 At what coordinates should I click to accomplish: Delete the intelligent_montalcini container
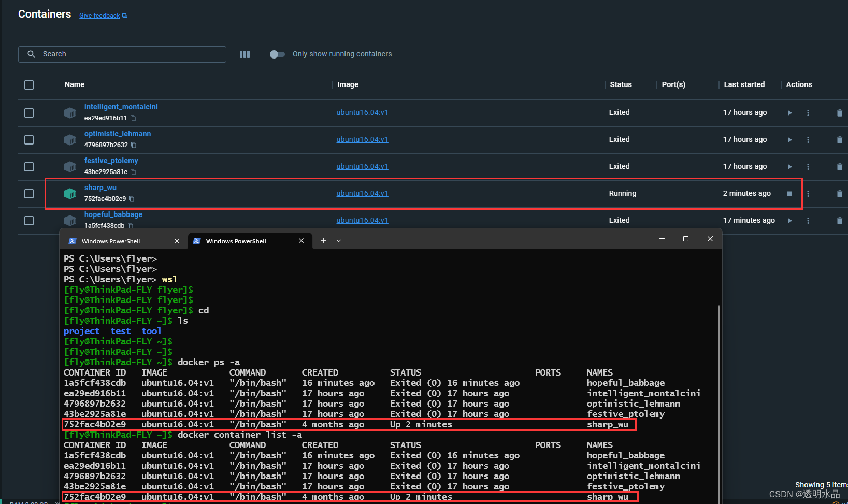pyautogui.click(x=839, y=113)
